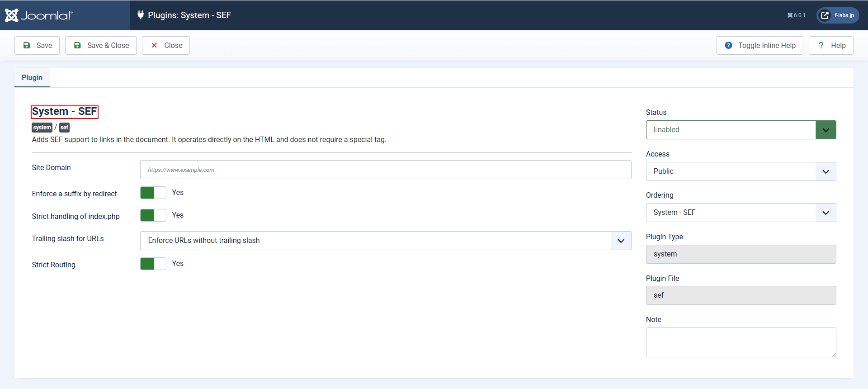Expand the Access dropdown showing Public
868x389 pixels.
pyautogui.click(x=741, y=171)
